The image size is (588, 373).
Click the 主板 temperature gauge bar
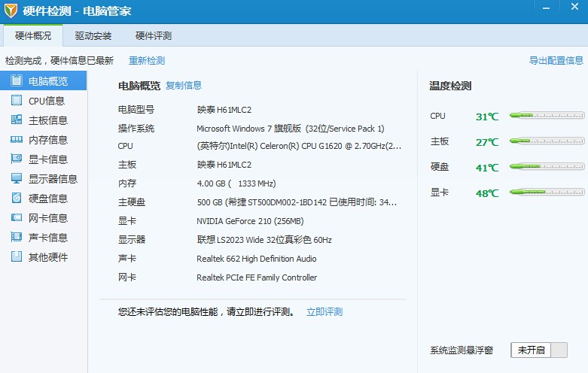click(x=547, y=141)
